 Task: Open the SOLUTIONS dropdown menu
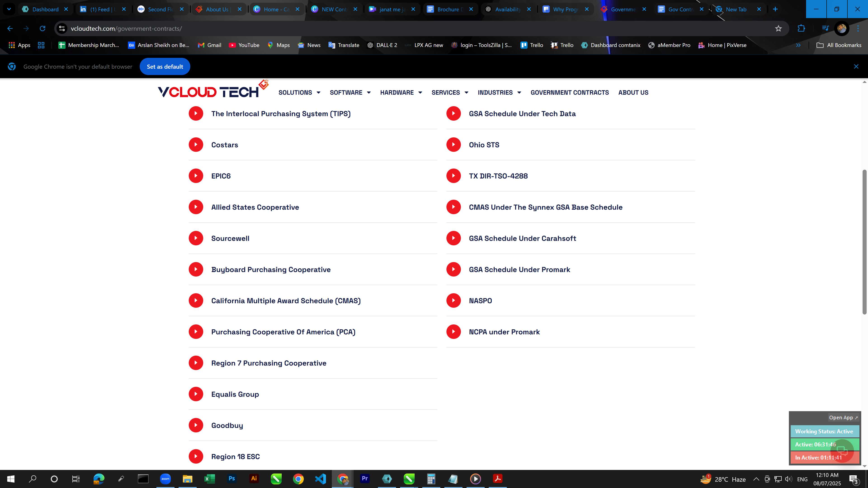[x=299, y=93]
